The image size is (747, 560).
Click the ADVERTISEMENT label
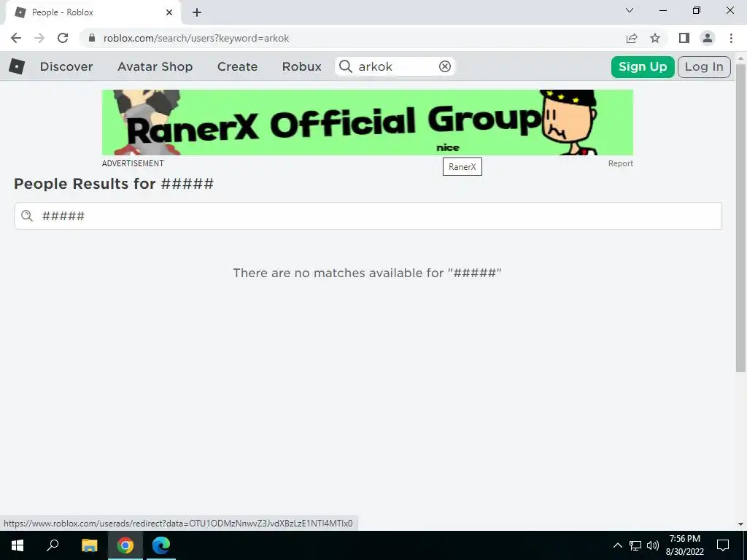[133, 163]
